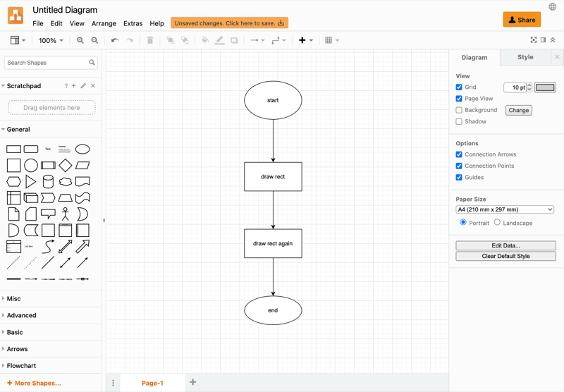This screenshot has width=564, height=392.
Task: Open the File menu
Action: click(x=38, y=23)
